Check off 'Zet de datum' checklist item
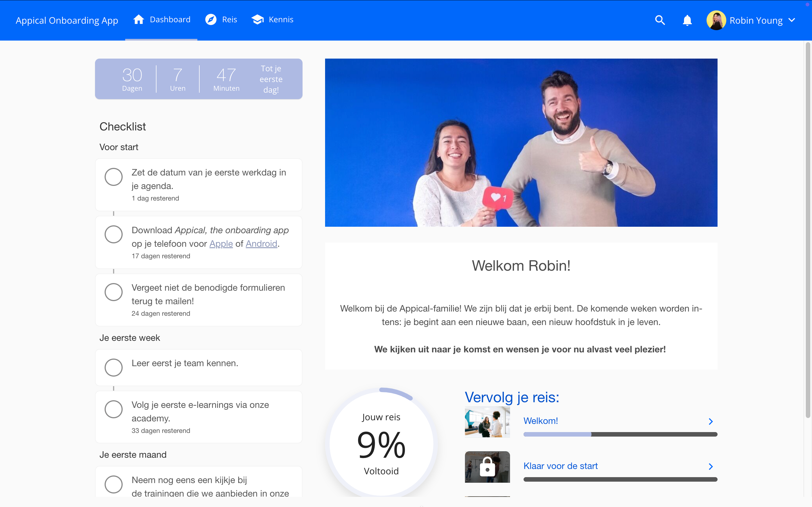 point(113,177)
